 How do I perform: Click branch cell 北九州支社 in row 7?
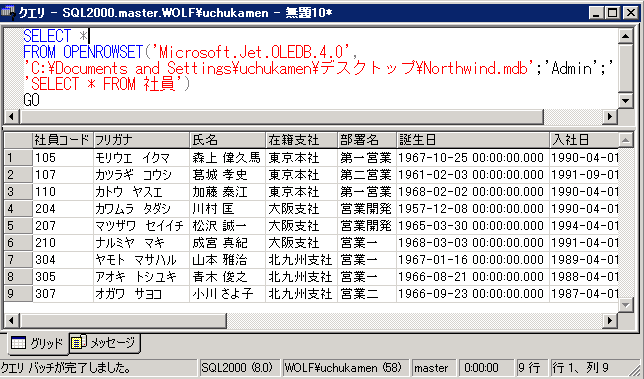[301, 260]
